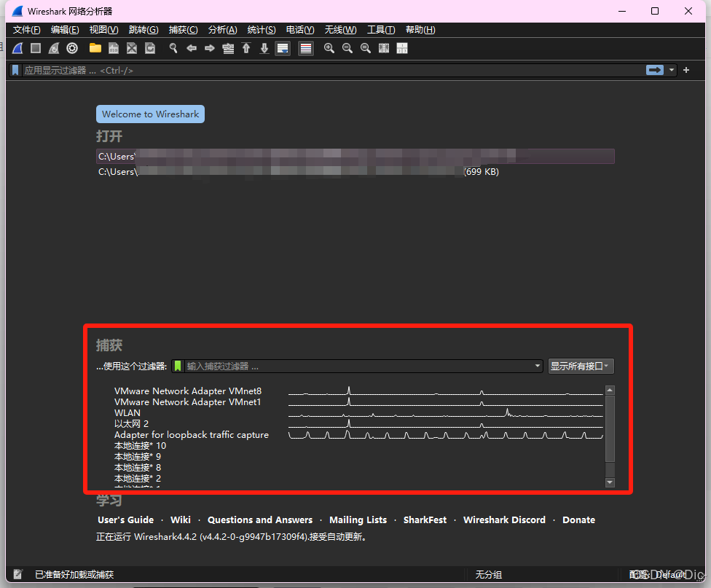Go back with the left arrow icon
Screen dimensions: 711x588
192,48
